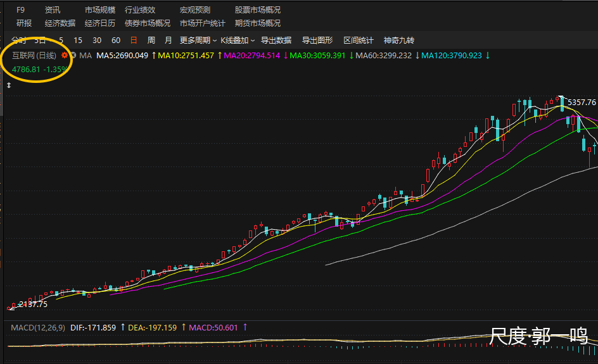The width and height of the screenshot is (598, 364).
Task: Open indicator settings via orange gear icon
Action: (64, 56)
